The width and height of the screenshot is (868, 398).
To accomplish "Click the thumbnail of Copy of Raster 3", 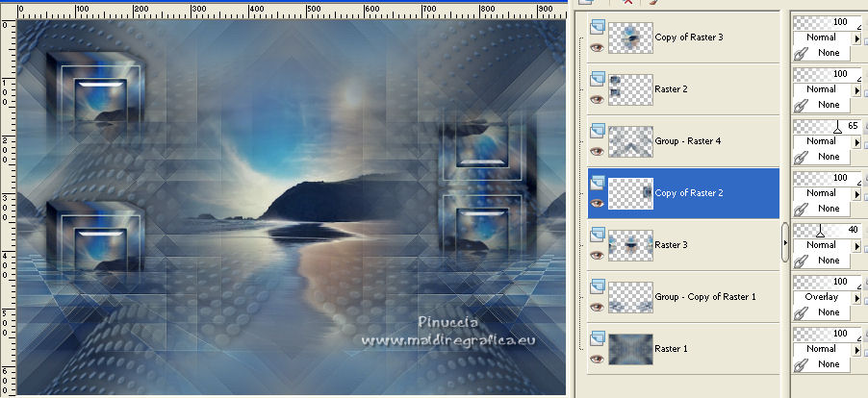I will [630, 37].
